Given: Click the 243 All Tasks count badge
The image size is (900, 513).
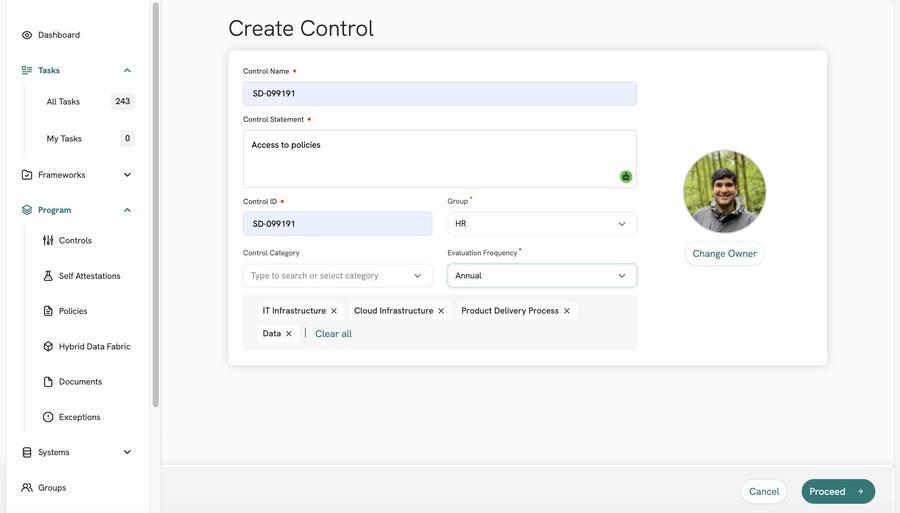Looking at the screenshot, I should click(122, 102).
